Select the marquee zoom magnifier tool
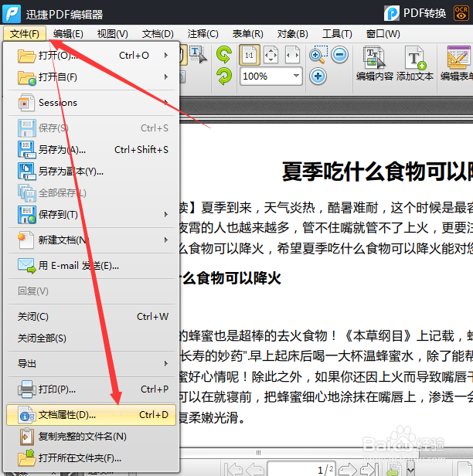The image size is (473, 476). point(318,55)
